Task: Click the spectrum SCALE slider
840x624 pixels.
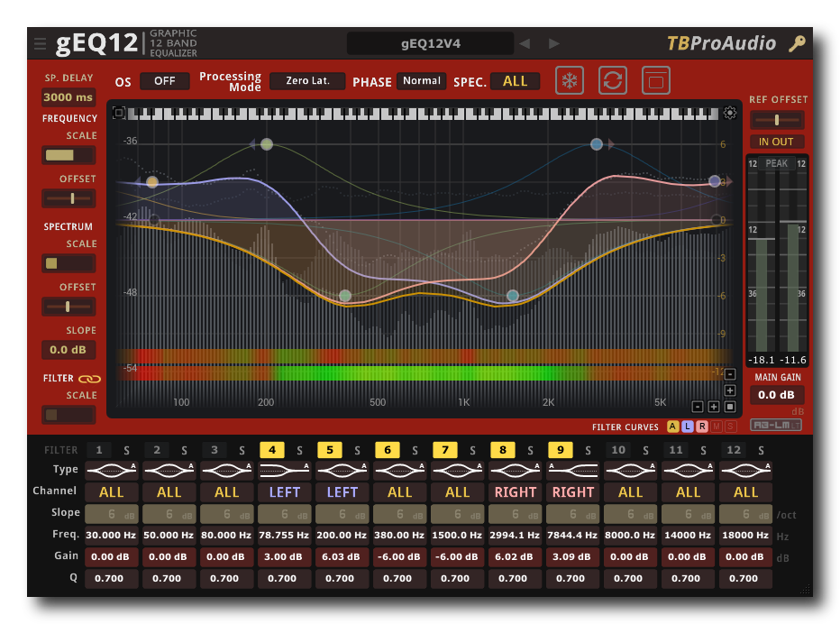Action: tap(68, 263)
